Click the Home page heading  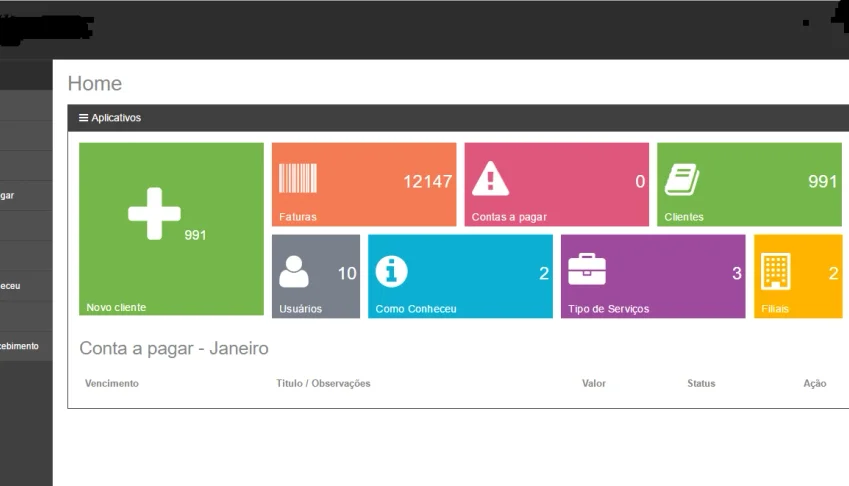(x=95, y=83)
